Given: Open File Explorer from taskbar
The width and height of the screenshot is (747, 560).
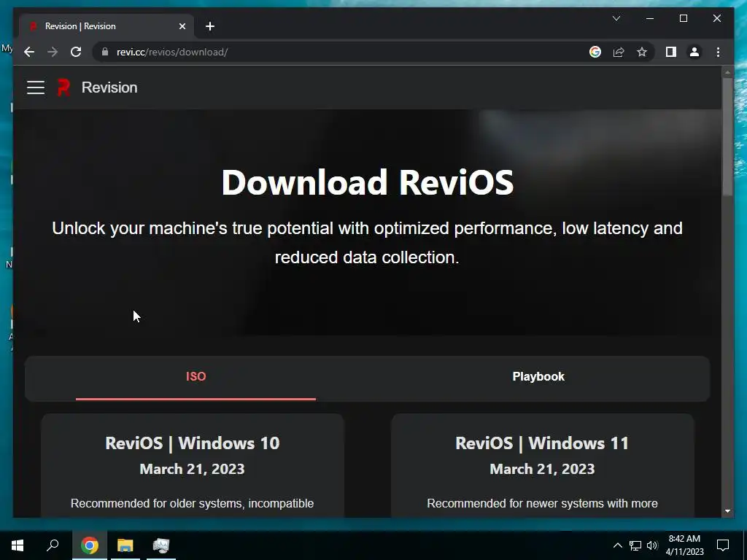Looking at the screenshot, I should pyautogui.click(x=125, y=545).
